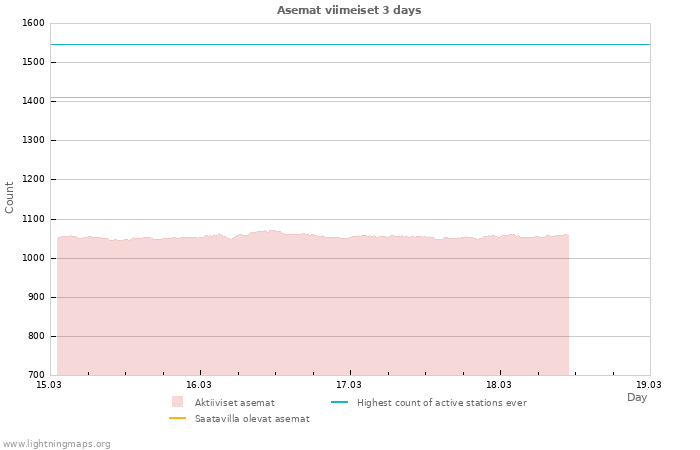
Task: Click the cyan Highest count legend line marker
Action: click(x=339, y=402)
